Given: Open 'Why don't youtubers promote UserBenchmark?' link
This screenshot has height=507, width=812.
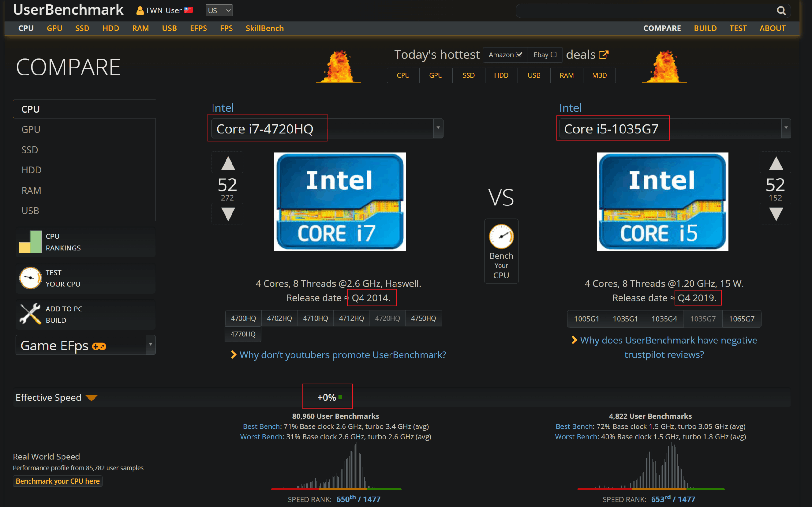Looking at the screenshot, I should pyautogui.click(x=343, y=355).
